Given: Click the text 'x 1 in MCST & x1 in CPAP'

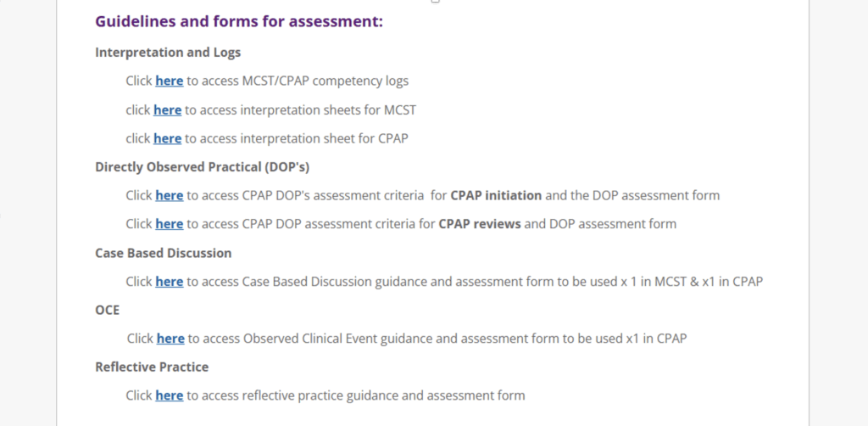Looking at the screenshot, I should [692, 282].
